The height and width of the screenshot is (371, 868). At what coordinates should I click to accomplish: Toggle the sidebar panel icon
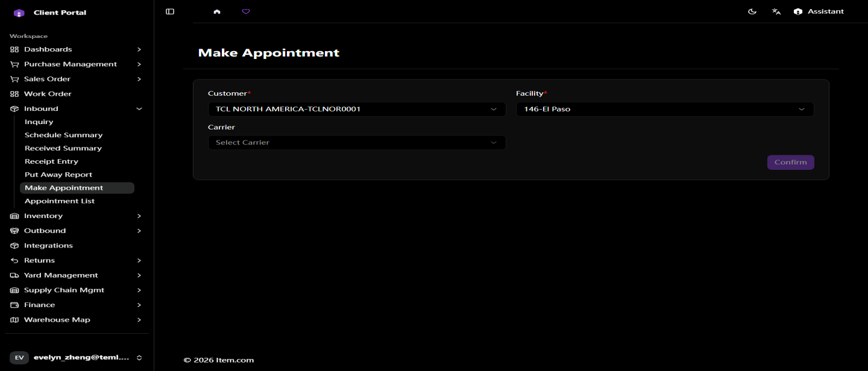pos(170,11)
